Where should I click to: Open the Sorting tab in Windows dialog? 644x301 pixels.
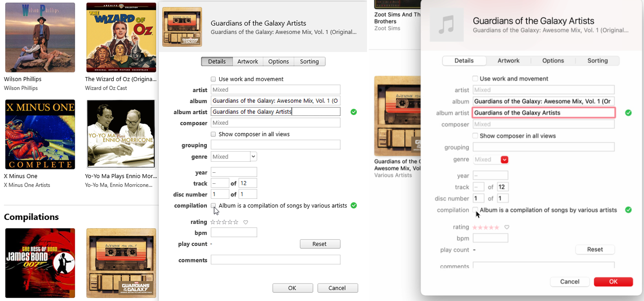tap(309, 61)
